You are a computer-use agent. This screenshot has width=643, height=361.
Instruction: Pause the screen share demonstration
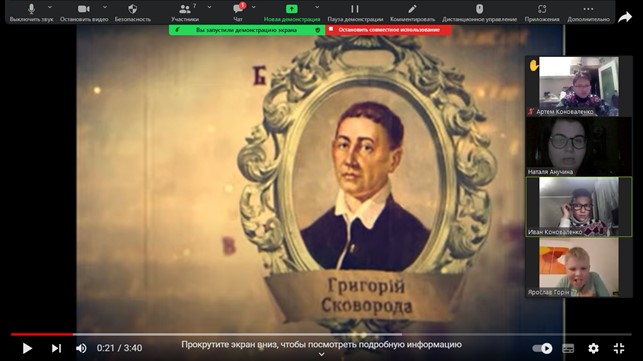coord(355,12)
